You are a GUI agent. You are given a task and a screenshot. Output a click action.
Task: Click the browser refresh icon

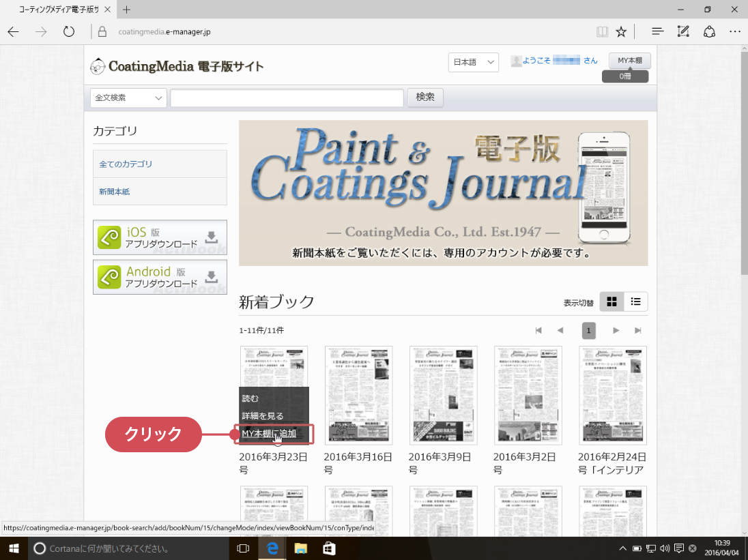[x=68, y=31]
